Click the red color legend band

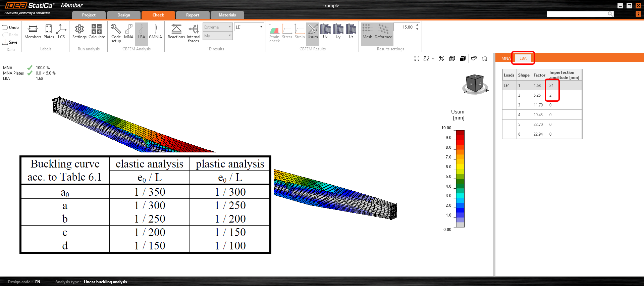pyautogui.click(x=460, y=137)
